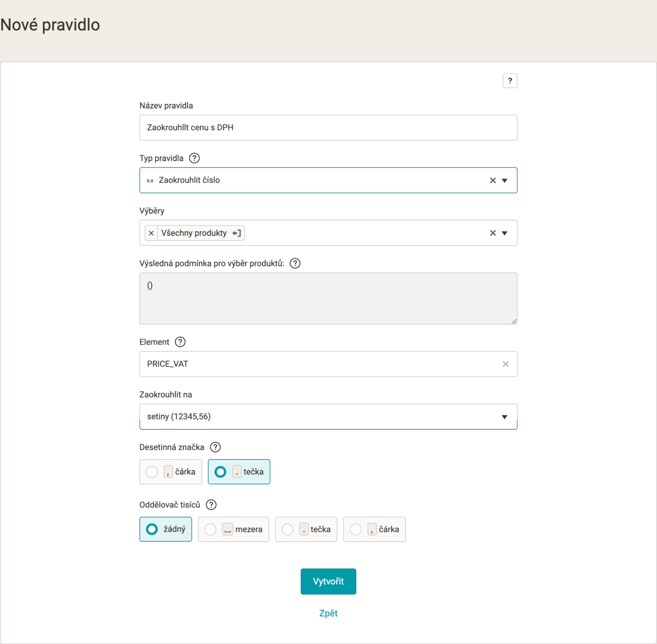Open Všechny produkty selection via arrow icon
The height and width of the screenshot is (644, 657).
click(237, 233)
